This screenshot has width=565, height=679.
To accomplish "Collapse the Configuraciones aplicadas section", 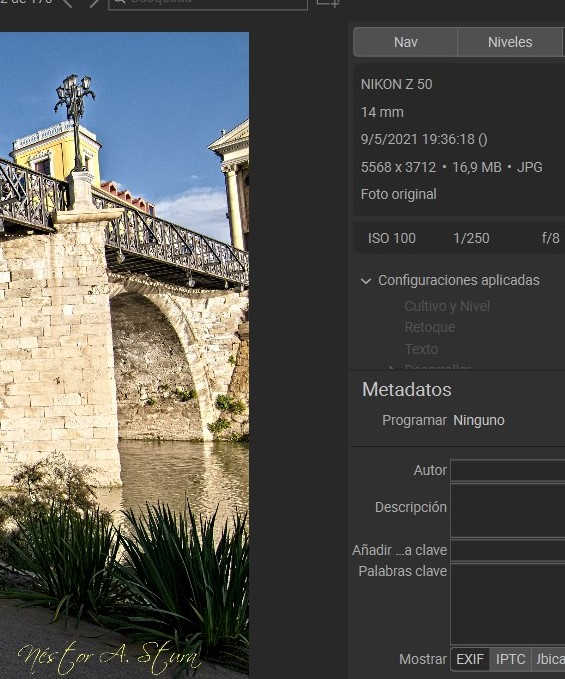I will point(366,281).
